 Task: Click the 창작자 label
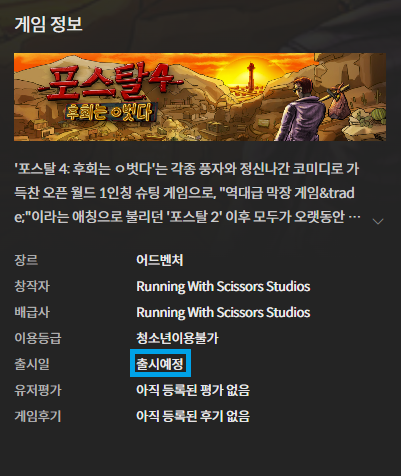[x=32, y=286]
